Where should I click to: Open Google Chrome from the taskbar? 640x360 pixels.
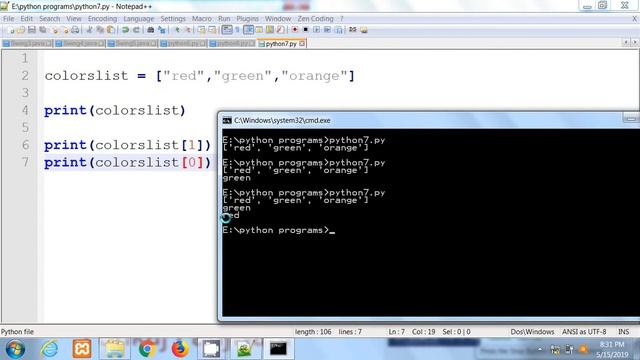147,349
